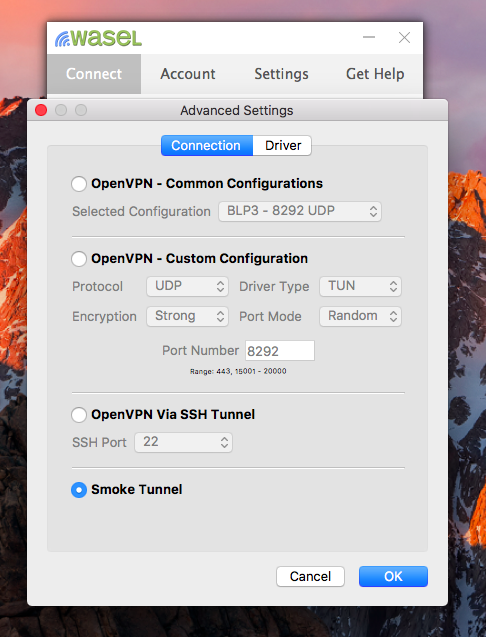Close Advanced Settings with the red button
Image resolution: width=486 pixels, height=637 pixels.
point(41,110)
